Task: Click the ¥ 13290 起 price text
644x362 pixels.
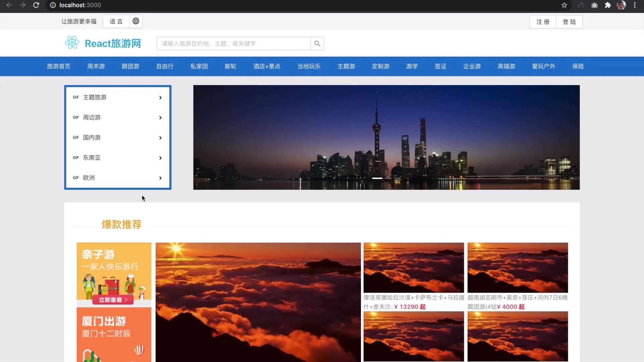Action: tap(410, 307)
